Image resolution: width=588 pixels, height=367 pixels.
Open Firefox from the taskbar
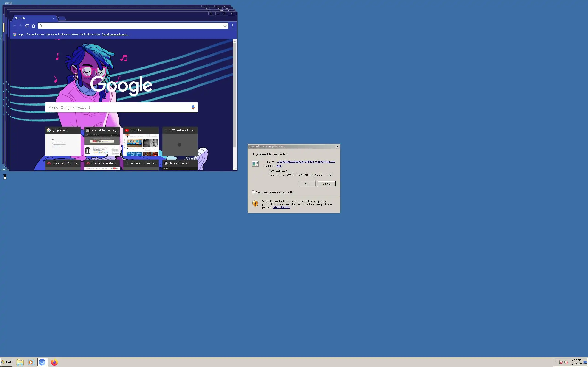tap(54, 362)
